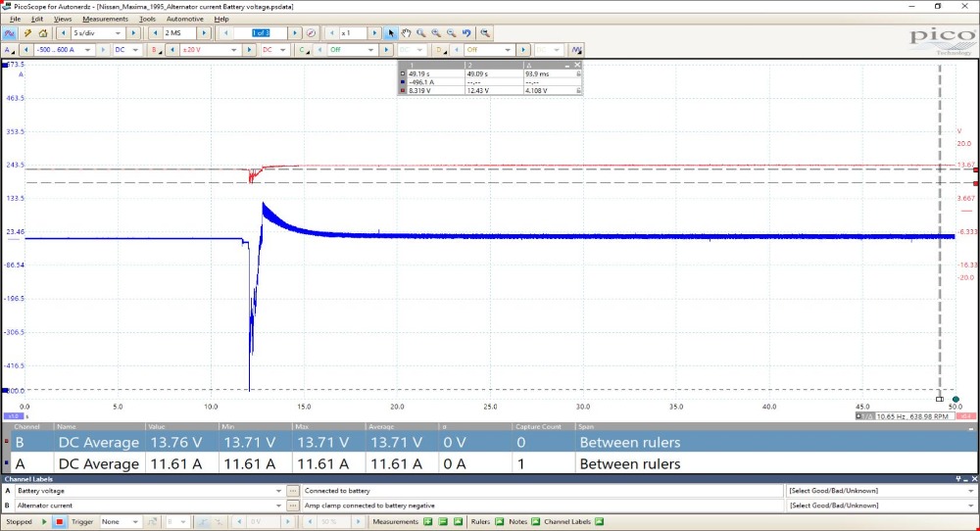Screen dimensions: 980x531
Task: Select the arrow pointer selection tool
Action: 391,33
